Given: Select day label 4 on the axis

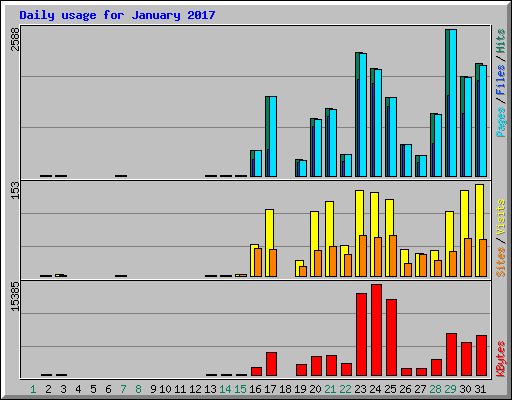Looking at the screenshot, I should [78, 389].
